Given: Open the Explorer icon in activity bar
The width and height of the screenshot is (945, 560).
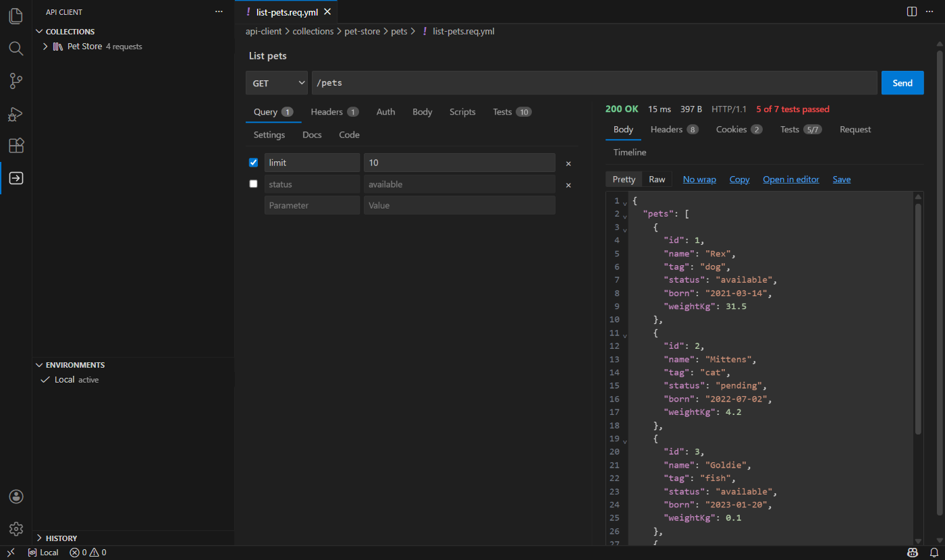Looking at the screenshot, I should tap(16, 16).
